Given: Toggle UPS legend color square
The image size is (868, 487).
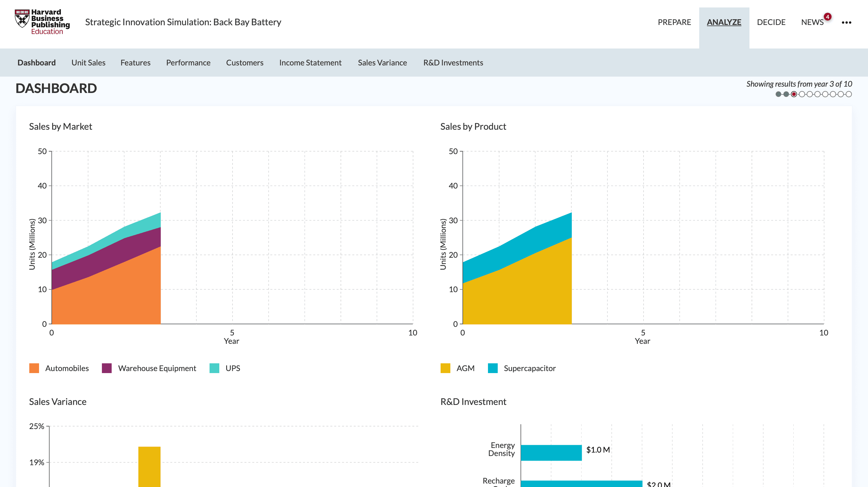Looking at the screenshot, I should coord(214,368).
